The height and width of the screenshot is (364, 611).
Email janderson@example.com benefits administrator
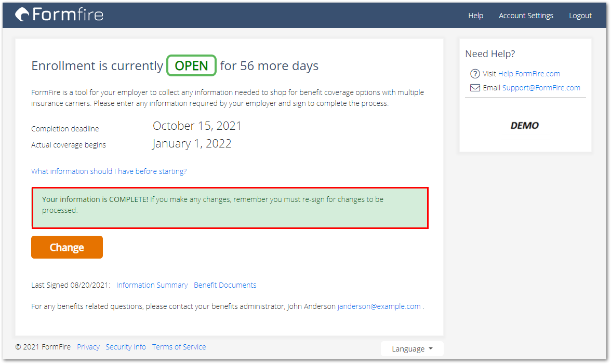click(379, 306)
